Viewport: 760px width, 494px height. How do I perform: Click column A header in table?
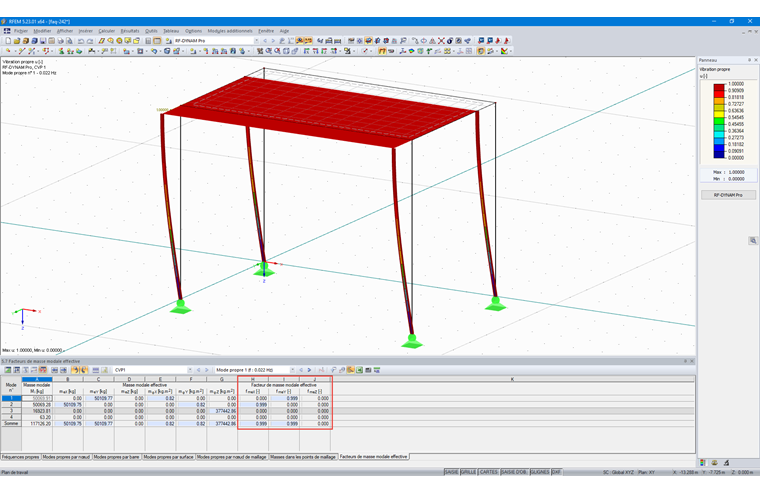[37, 379]
